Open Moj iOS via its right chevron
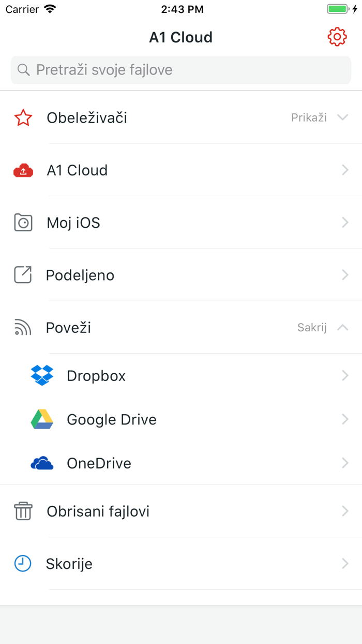Screen dimensions: 362x644 (x=345, y=223)
